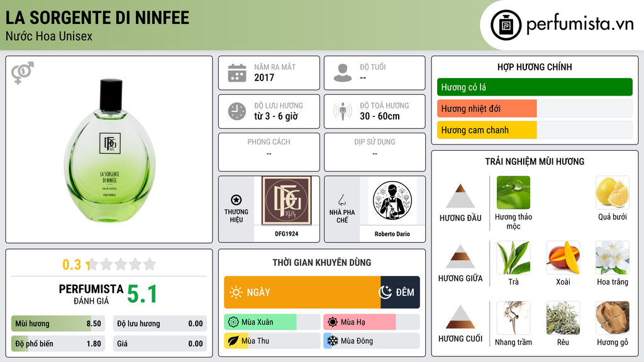Image resolution: width=644 pixels, height=362 pixels.
Task: Click the nose icon above Nhà pha chế
Action: 341,200
